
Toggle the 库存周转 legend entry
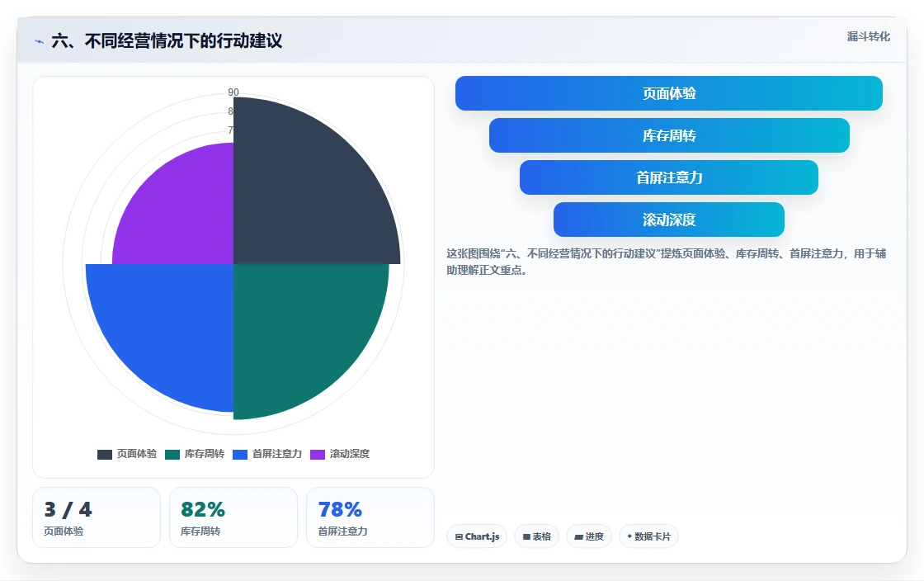(195, 454)
